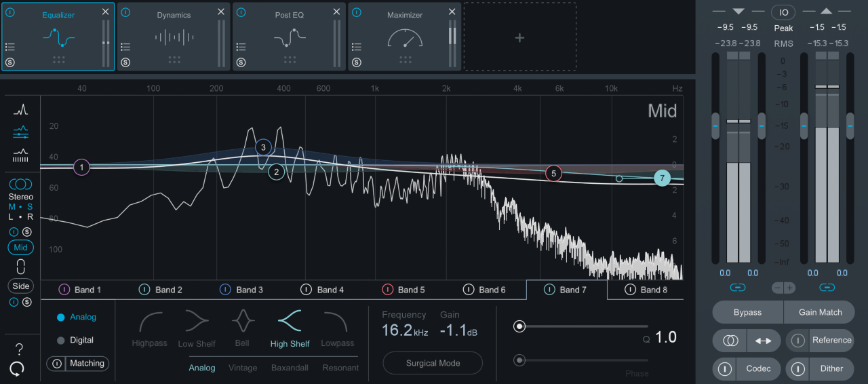Click the swap channels arrows icon

763,341
